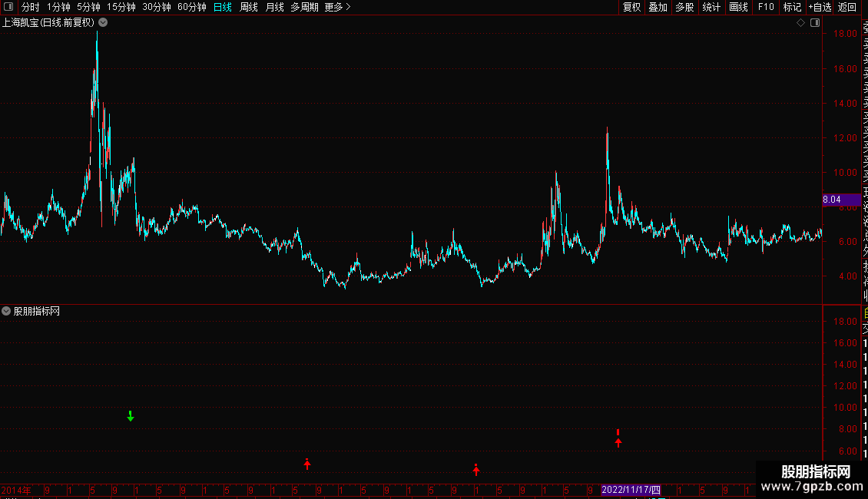Expand 股朋指标网 indicator dropdown

6,312
